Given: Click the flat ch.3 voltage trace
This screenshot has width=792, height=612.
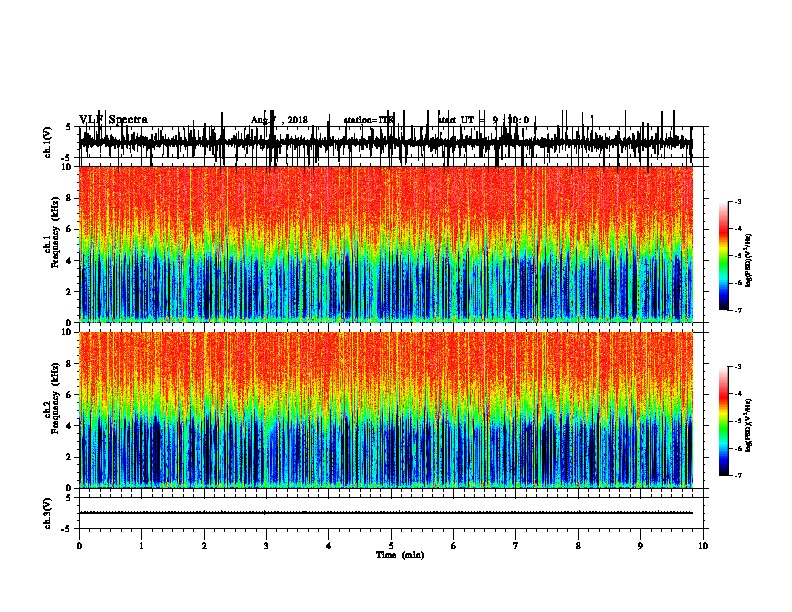Looking at the screenshot, I should [386, 513].
